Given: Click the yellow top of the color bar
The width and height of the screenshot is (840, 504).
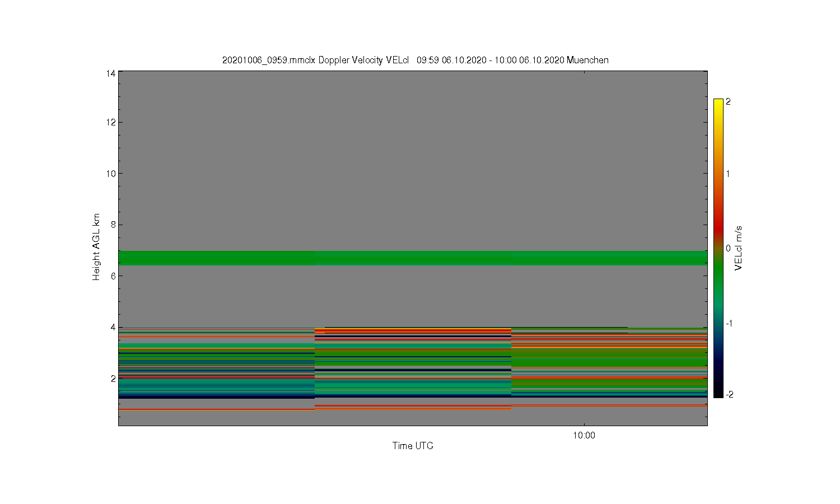Looking at the screenshot, I should click(718, 102).
